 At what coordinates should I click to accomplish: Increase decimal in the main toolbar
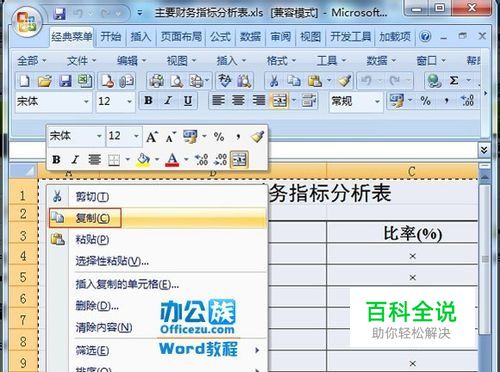[x=467, y=101]
